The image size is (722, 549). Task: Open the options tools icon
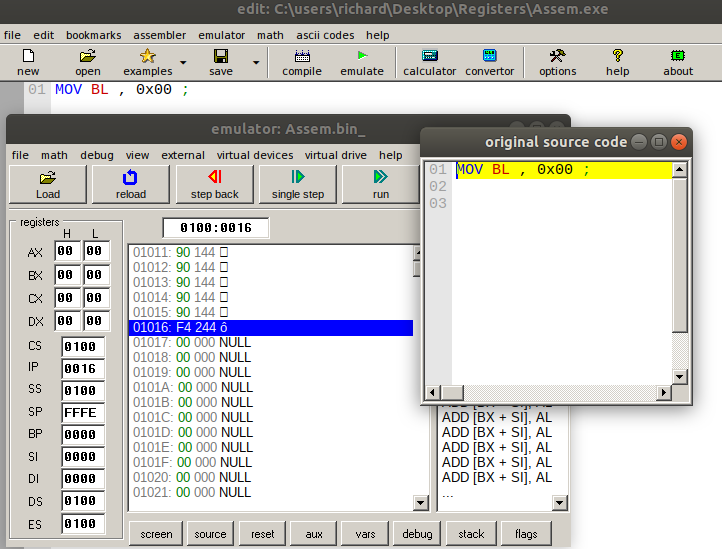point(557,57)
